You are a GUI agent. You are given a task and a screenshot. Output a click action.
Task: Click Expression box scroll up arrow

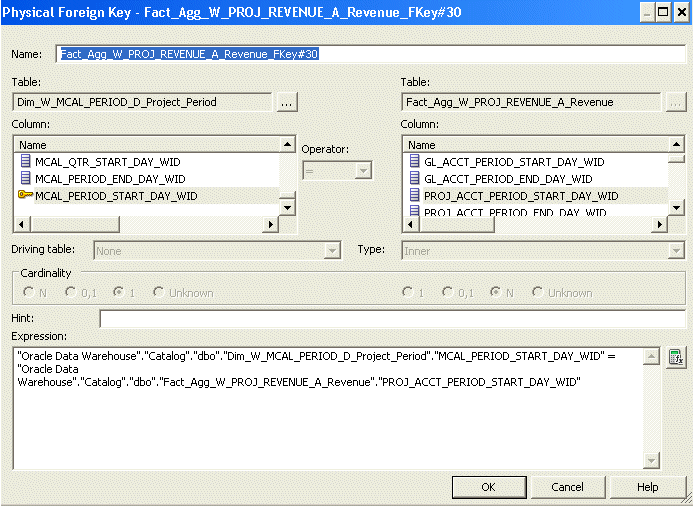[x=651, y=357]
